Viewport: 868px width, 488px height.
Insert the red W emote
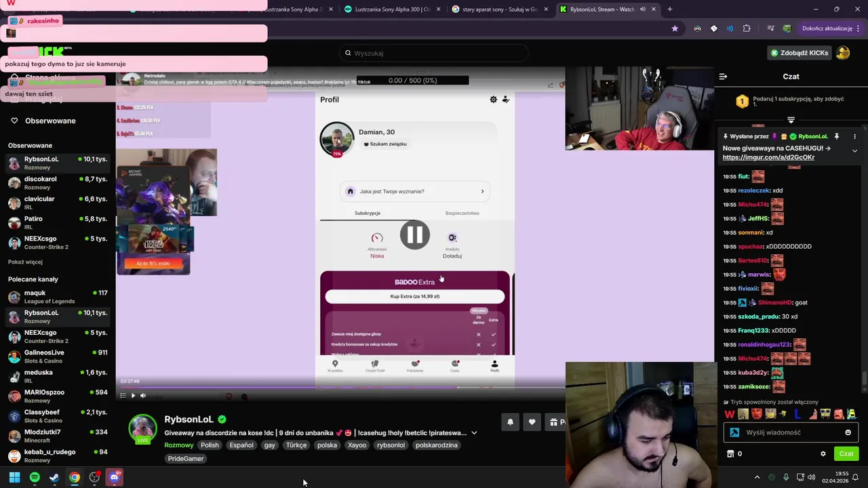coord(730,414)
